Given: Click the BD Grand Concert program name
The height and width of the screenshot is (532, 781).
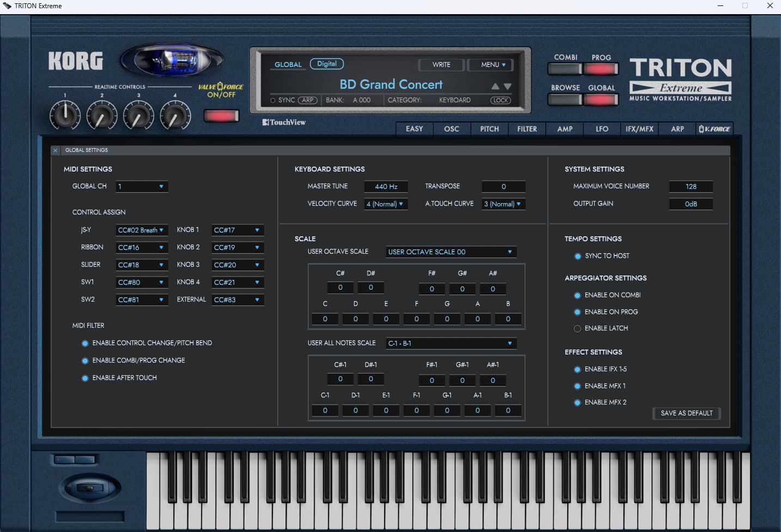Looking at the screenshot, I should pyautogui.click(x=391, y=84).
